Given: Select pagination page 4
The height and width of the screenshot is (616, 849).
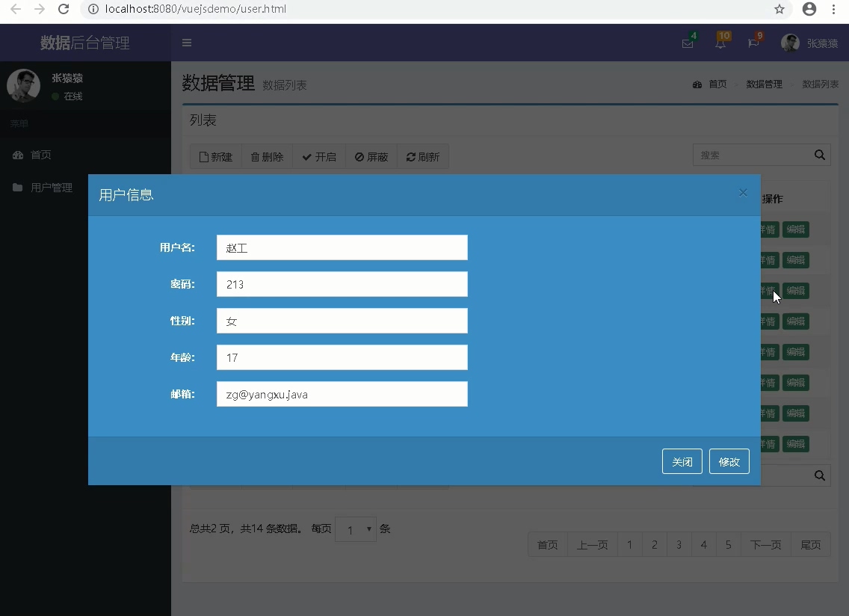Looking at the screenshot, I should pyautogui.click(x=704, y=544).
